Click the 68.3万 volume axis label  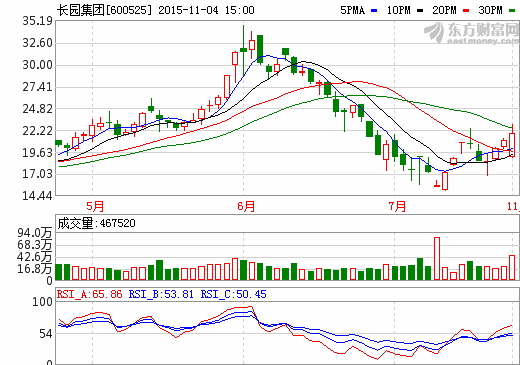coord(35,245)
